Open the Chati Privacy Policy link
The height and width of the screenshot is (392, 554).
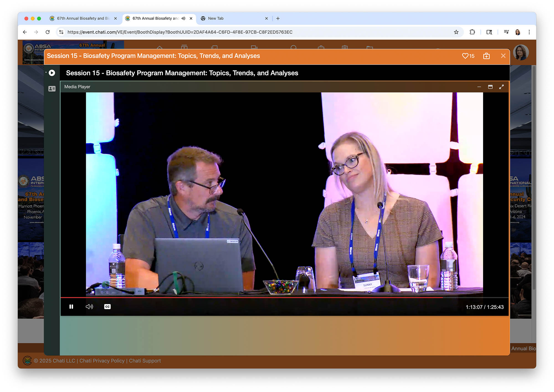click(x=102, y=361)
